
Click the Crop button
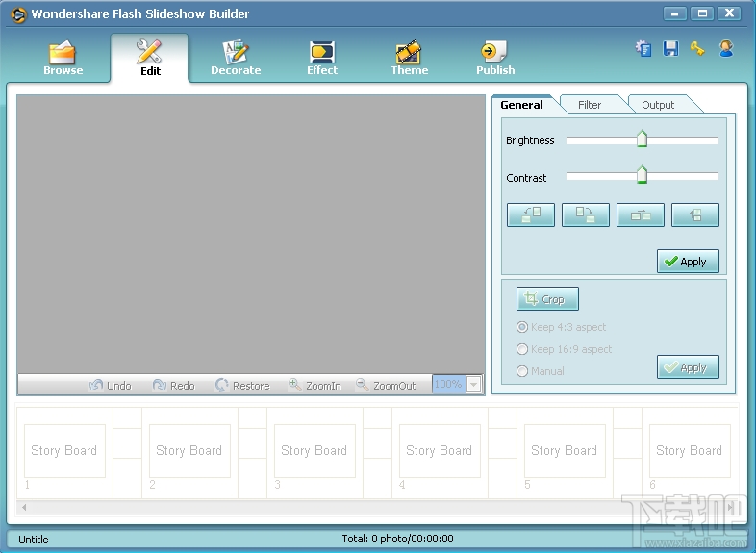click(547, 299)
